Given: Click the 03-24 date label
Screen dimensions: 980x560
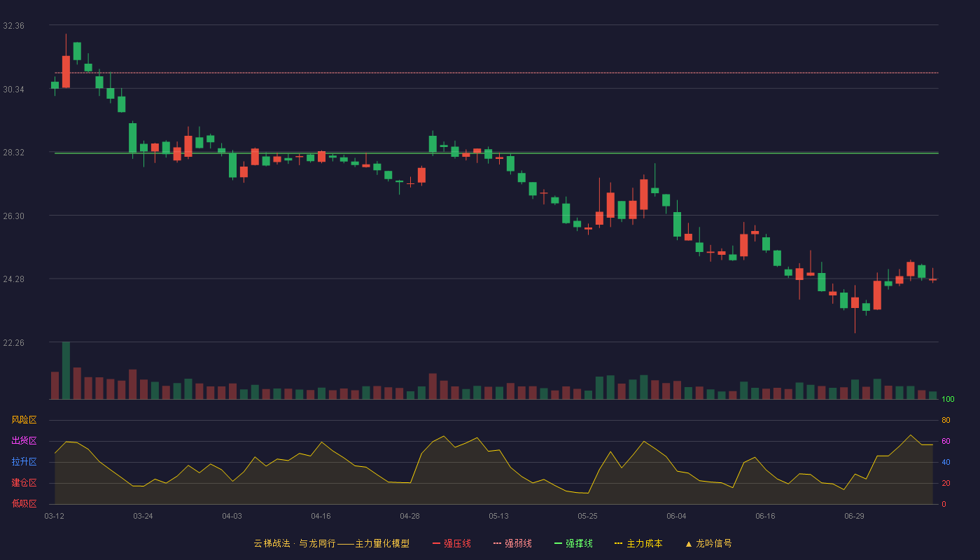Looking at the screenshot, I should [143, 516].
